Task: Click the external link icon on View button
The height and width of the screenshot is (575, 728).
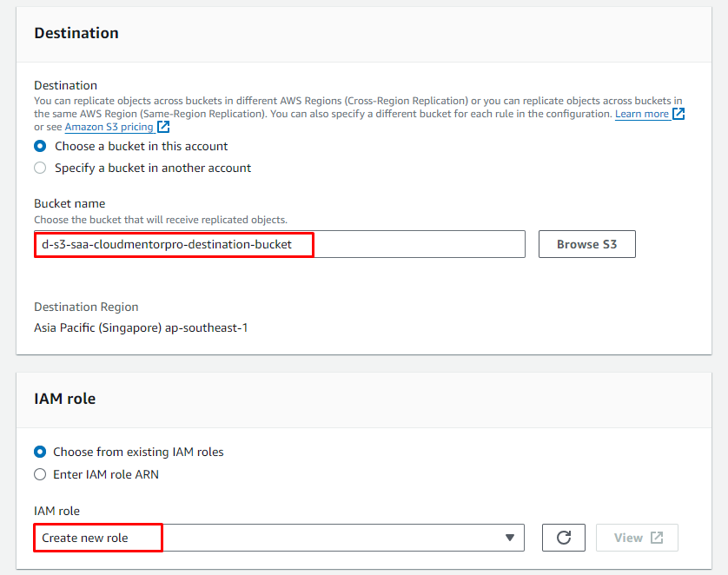Action: coord(657,538)
